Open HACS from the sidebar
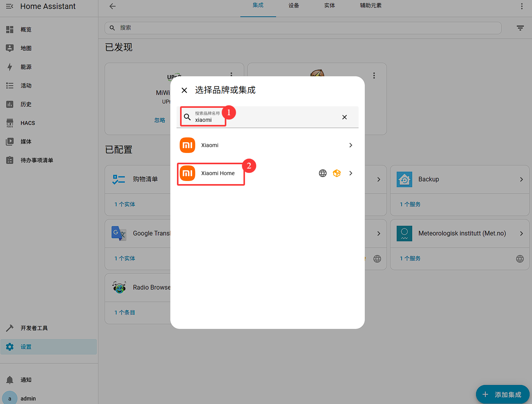The image size is (532, 404). 28,123
